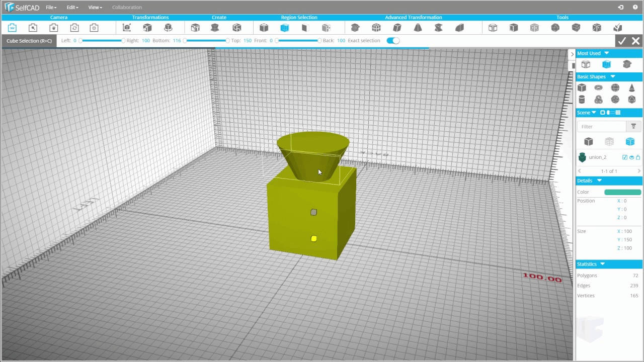Select the camera pan hand tool

[53, 28]
